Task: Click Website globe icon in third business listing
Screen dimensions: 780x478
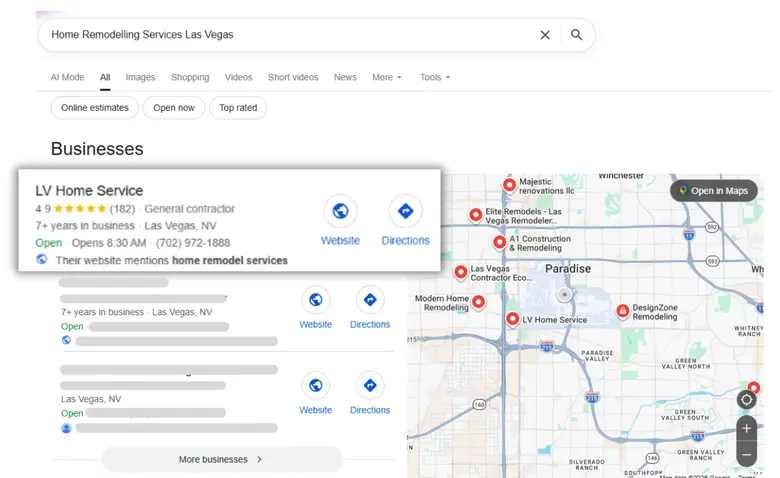Action: coord(315,385)
